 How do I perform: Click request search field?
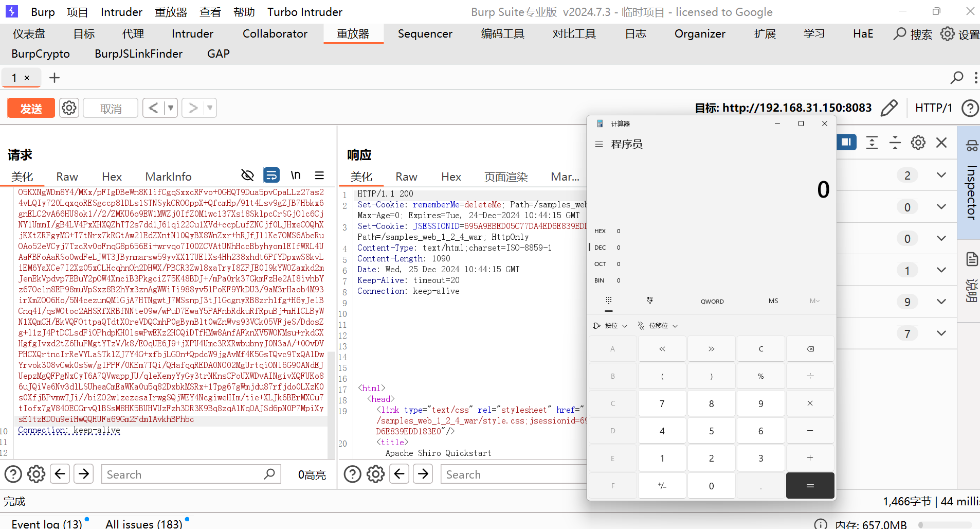tap(191, 474)
